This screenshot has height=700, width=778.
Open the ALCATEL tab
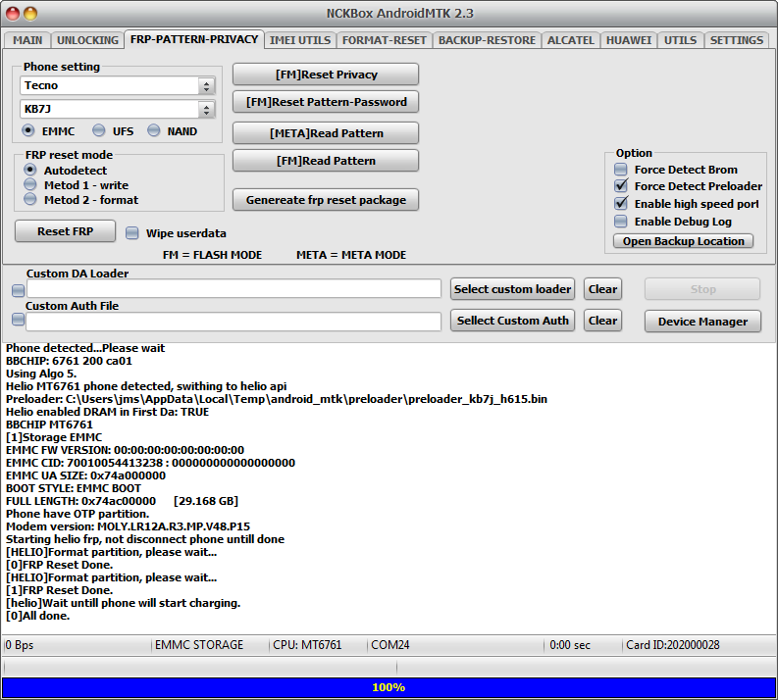[x=571, y=40]
